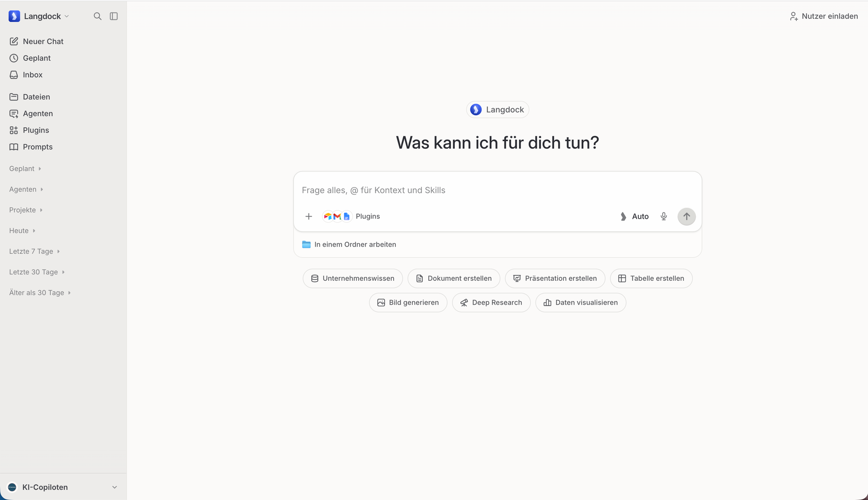The image size is (868, 500).
Task: Expand Letzte 30 Tage chats
Action: coord(37,272)
